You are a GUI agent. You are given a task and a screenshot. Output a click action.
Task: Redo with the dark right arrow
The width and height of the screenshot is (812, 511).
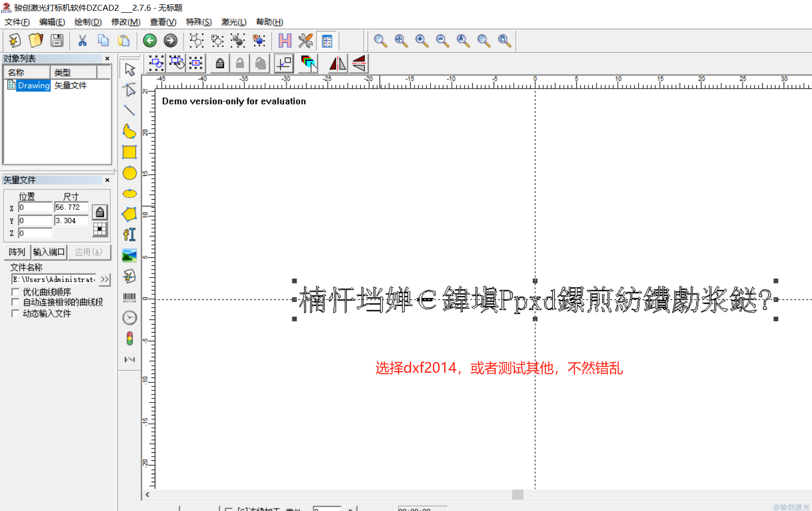point(171,41)
